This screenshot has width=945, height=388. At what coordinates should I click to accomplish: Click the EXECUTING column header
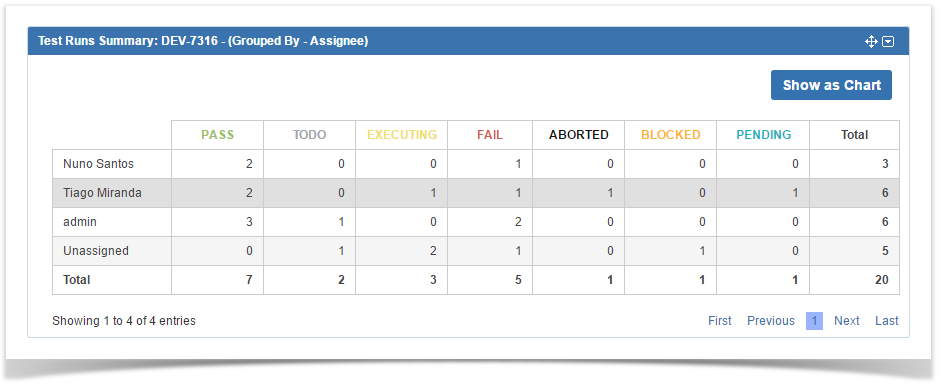[402, 135]
